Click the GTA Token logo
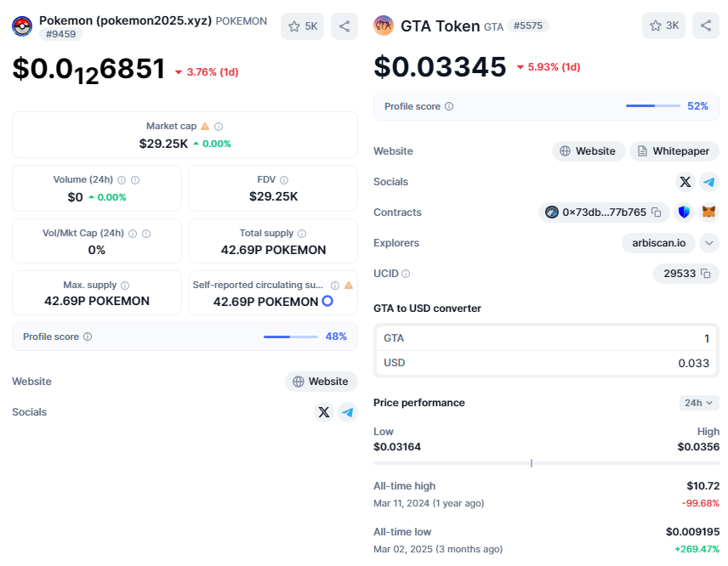The width and height of the screenshot is (728, 566). pos(384,25)
